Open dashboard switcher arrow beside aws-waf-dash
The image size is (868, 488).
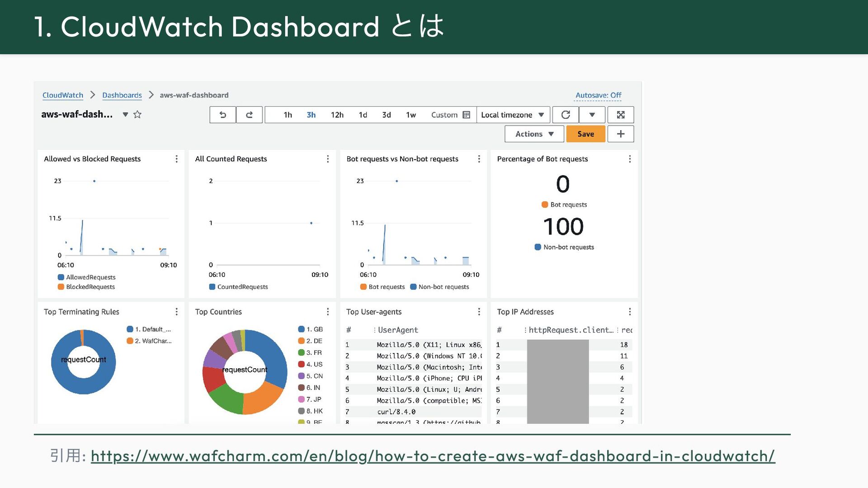pos(125,115)
